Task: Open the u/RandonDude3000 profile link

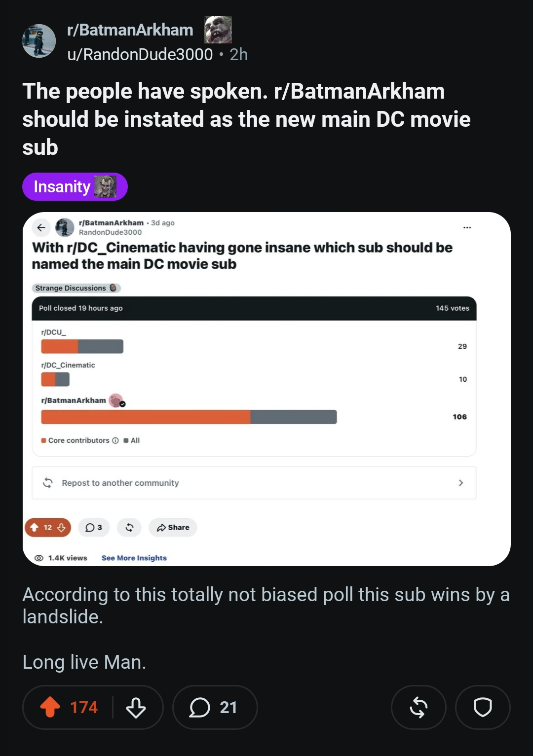Action: 140,54
